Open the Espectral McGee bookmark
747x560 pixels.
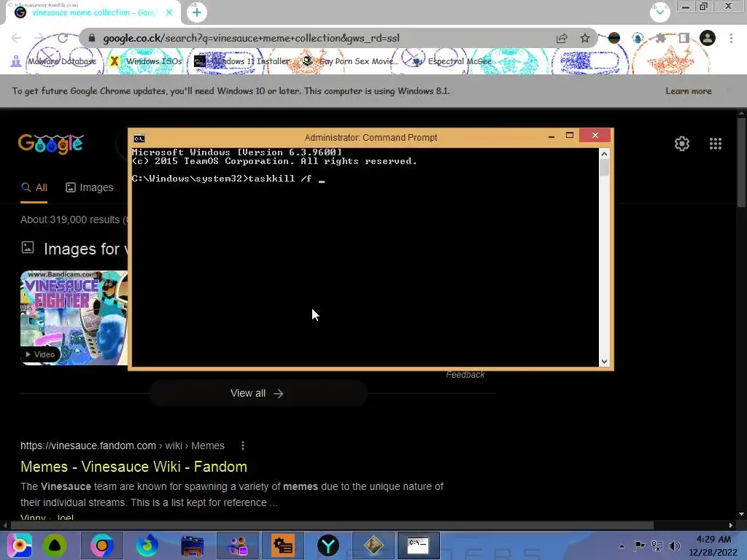[452, 61]
